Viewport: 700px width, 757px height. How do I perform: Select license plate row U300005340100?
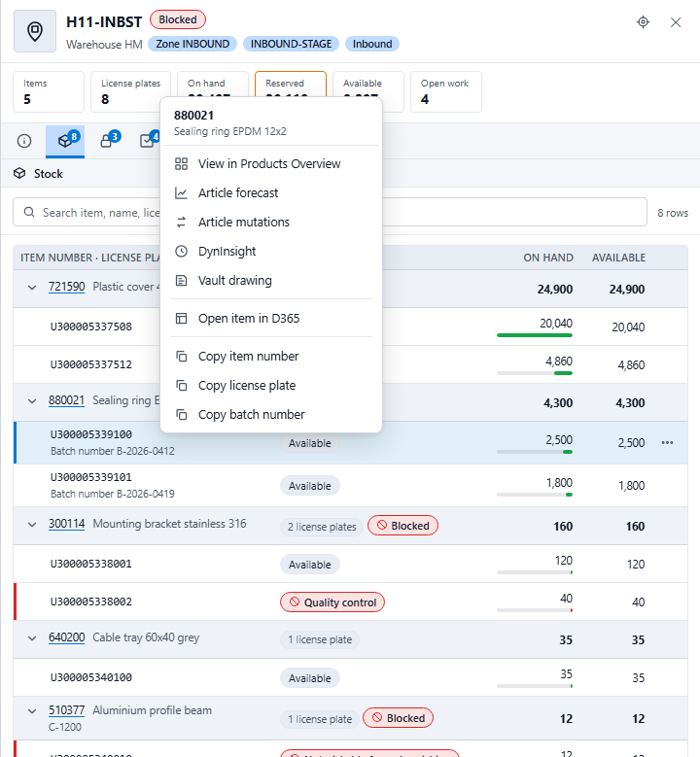[350, 677]
